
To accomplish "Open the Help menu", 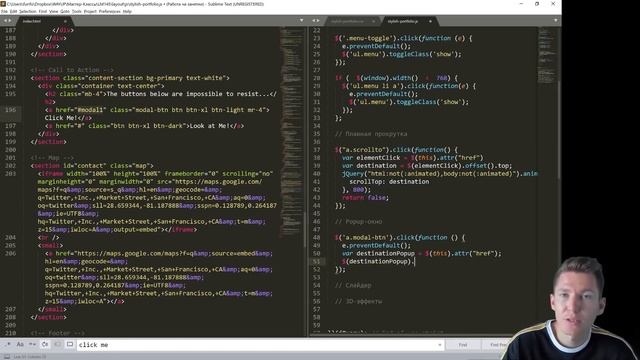I will 127,11.
